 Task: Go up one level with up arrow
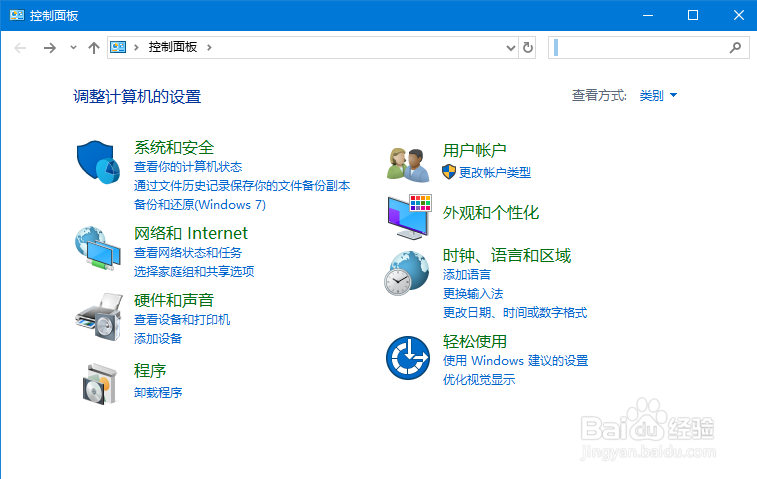click(x=94, y=48)
